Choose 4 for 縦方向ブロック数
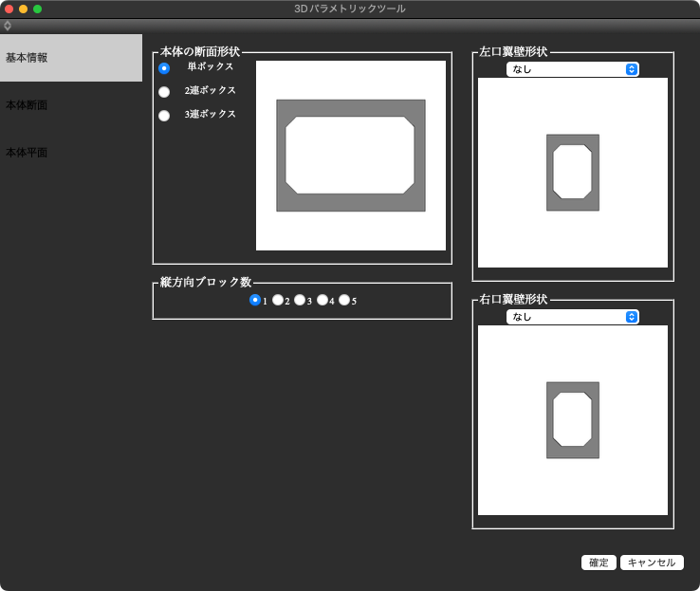This screenshot has height=591, width=700. tap(322, 300)
